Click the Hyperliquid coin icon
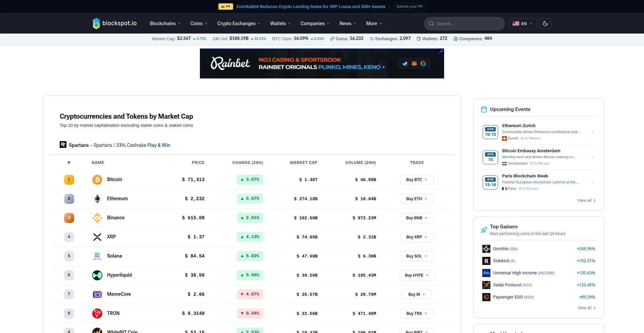644x333 pixels. 97,275
